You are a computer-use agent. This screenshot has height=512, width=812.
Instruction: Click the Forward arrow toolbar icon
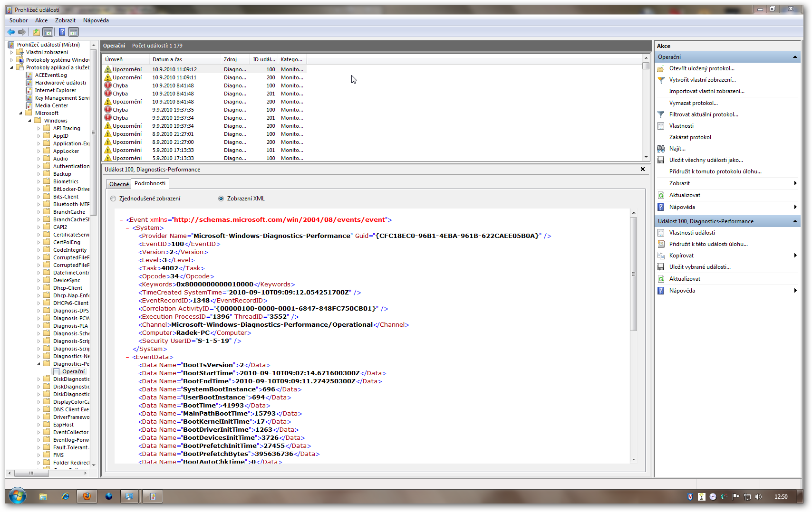(22, 32)
